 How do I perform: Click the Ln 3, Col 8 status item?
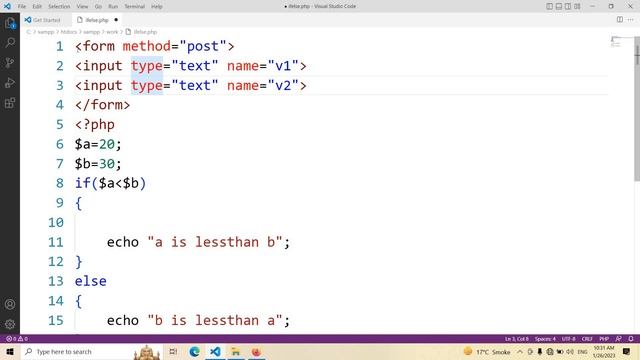pyautogui.click(x=517, y=339)
